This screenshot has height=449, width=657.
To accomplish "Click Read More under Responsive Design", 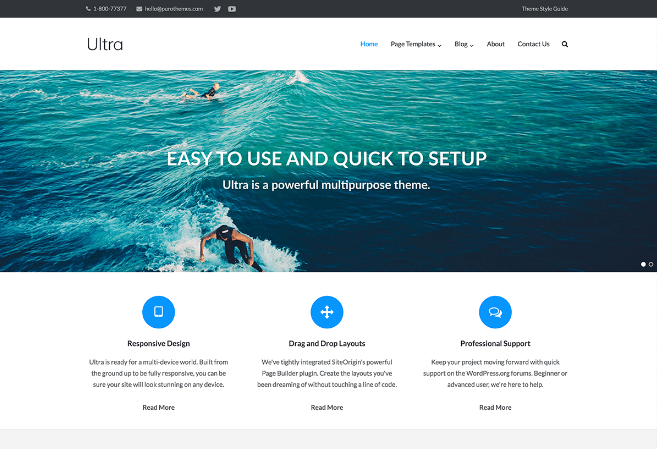I will [158, 407].
